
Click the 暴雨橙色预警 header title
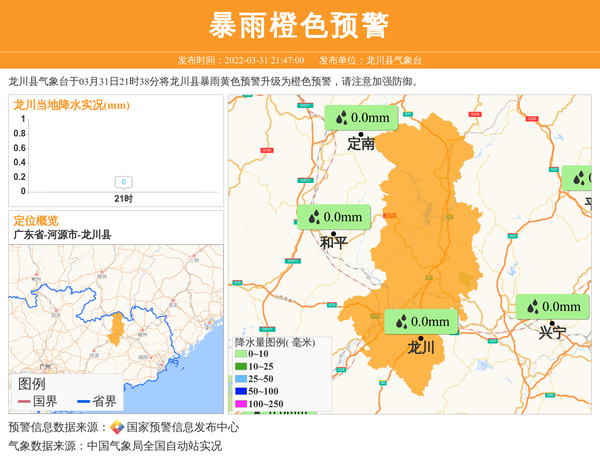299,25
